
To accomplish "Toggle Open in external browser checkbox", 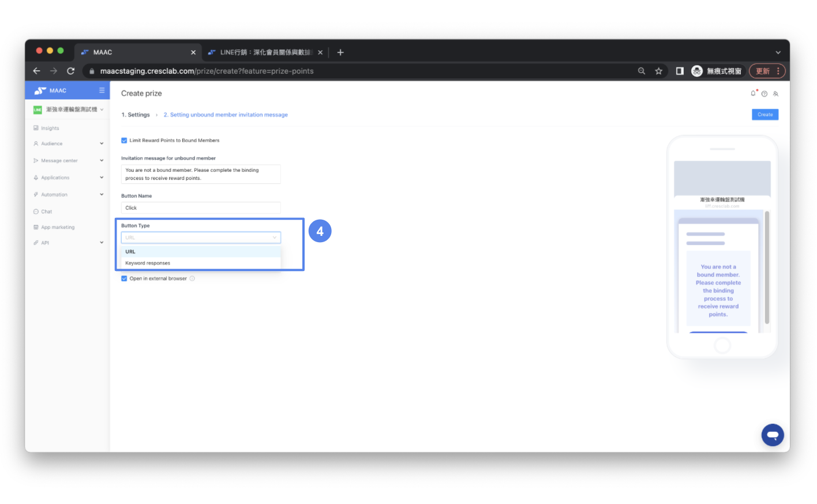I will tap(124, 279).
